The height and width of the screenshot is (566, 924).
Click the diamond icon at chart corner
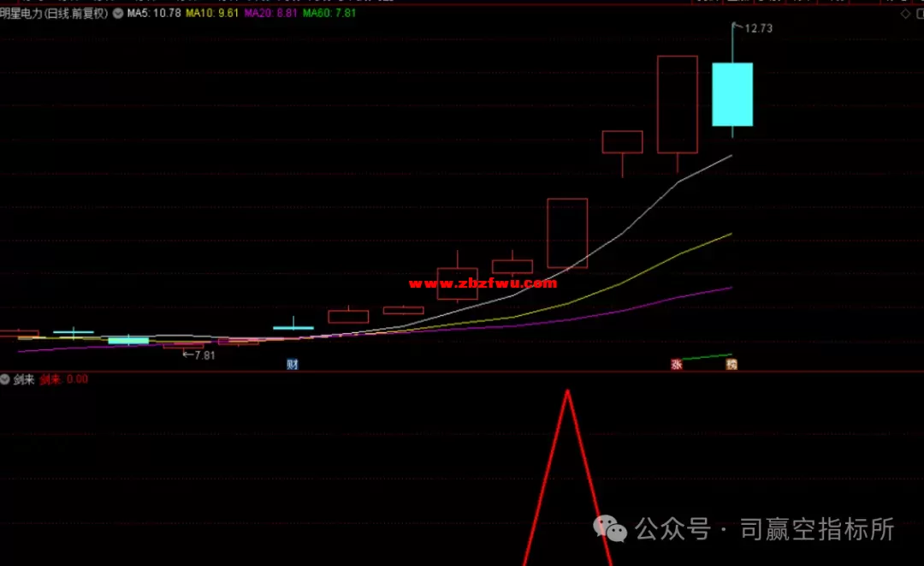pos(906,14)
